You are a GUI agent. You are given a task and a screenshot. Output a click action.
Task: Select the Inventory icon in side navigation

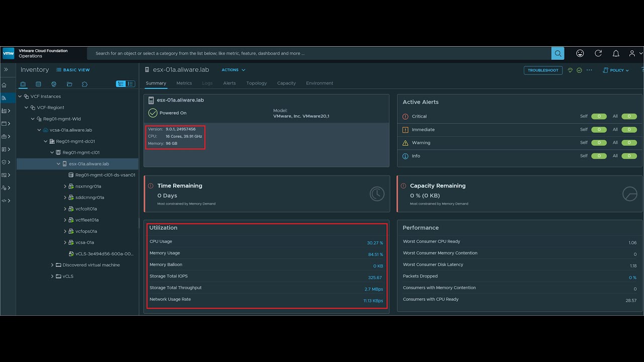(x=5, y=98)
